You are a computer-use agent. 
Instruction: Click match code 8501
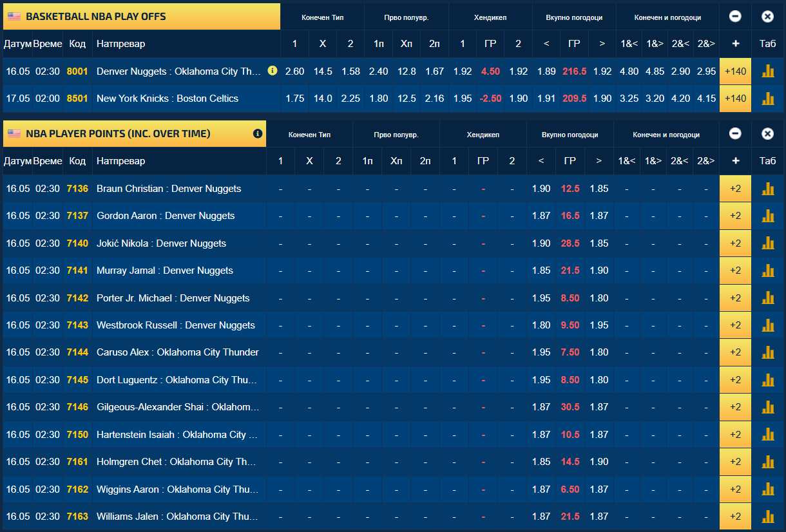tap(77, 99)
